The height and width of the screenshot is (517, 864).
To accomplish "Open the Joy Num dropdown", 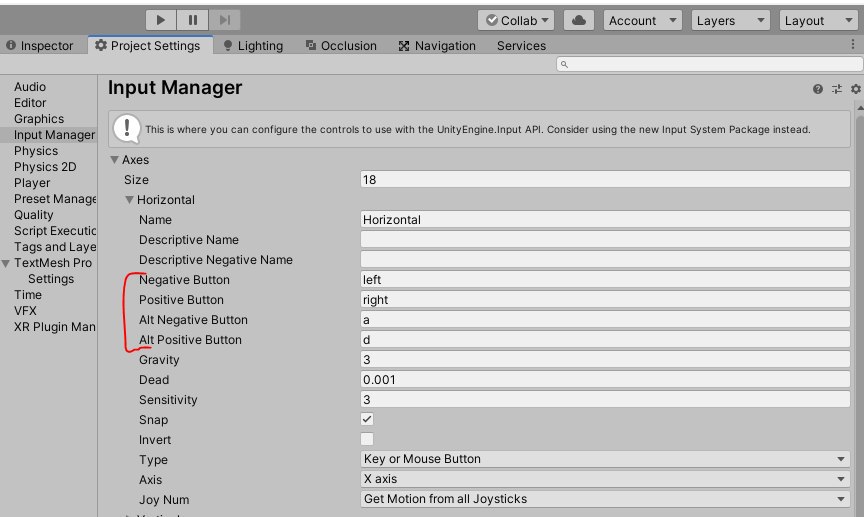I will (x=605, y=499).
